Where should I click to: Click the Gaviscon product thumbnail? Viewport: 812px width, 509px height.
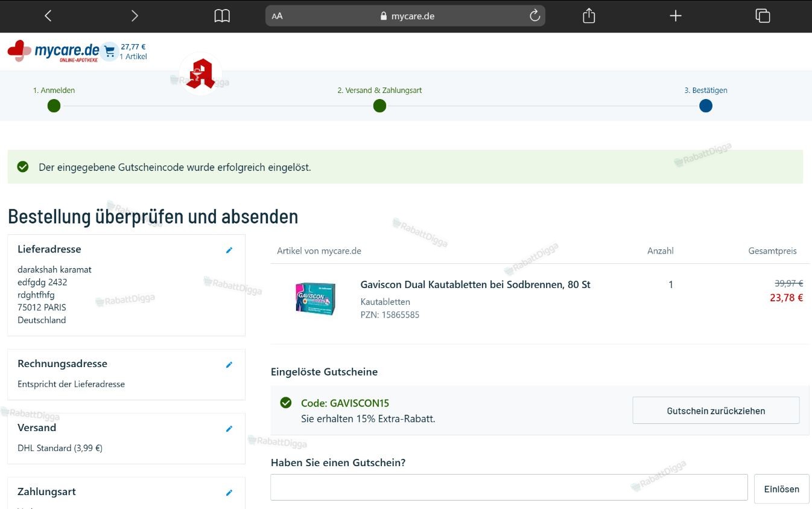315,298
